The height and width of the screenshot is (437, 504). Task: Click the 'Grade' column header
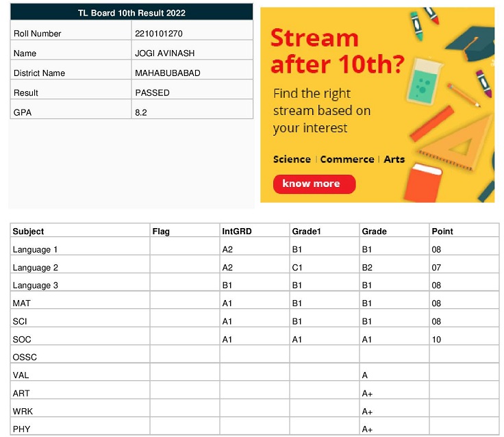pos(394,231)
